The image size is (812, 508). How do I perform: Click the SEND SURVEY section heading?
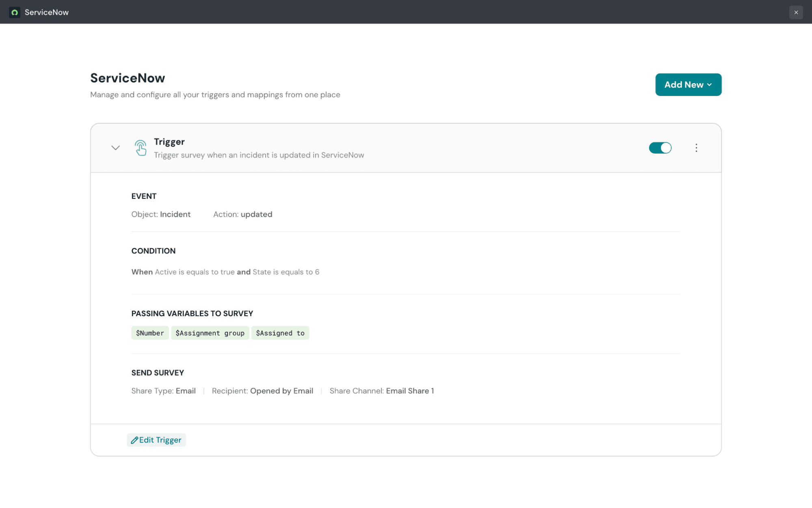point(158,373)
